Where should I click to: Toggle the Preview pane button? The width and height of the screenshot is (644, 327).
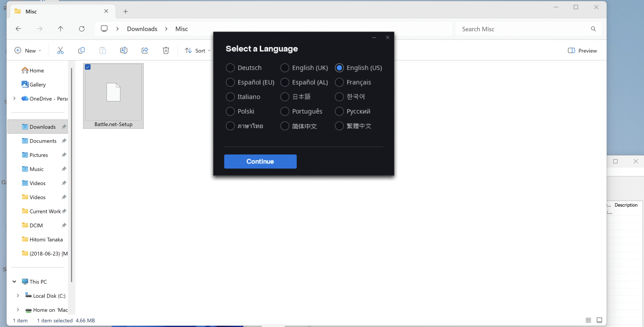tap(582, 51)
